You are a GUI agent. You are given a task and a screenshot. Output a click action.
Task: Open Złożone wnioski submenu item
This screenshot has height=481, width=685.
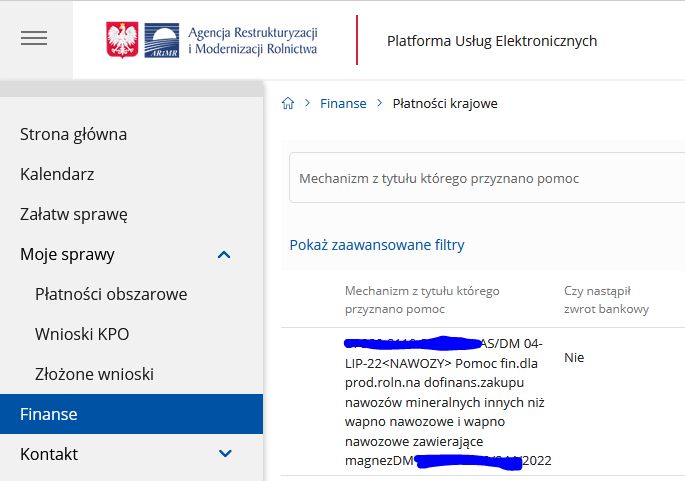point(94,374)
